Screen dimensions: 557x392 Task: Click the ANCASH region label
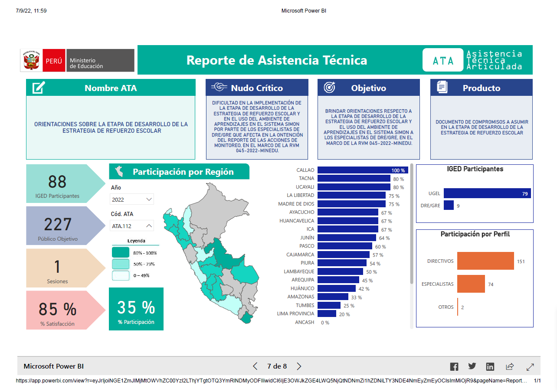coord(305,322)
